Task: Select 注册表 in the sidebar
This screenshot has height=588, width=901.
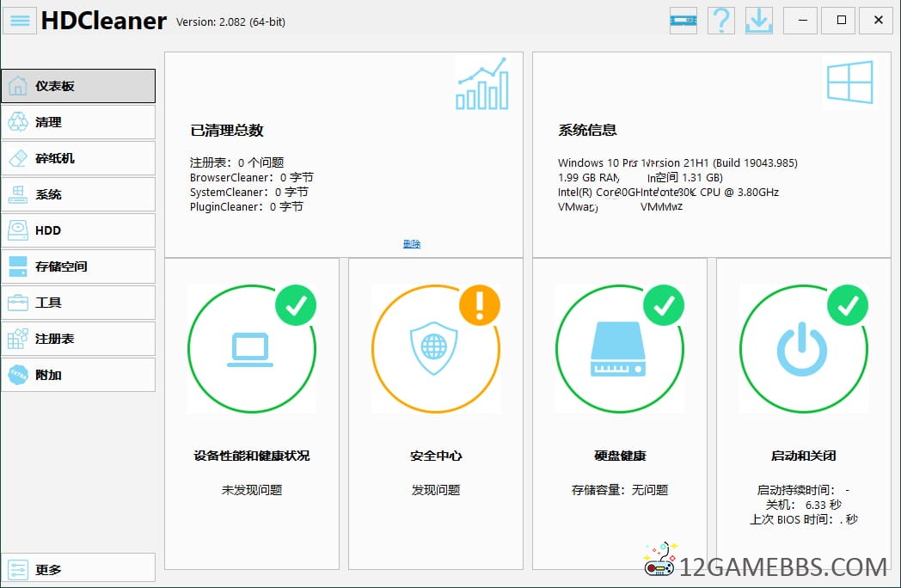Action: (78, 339)
